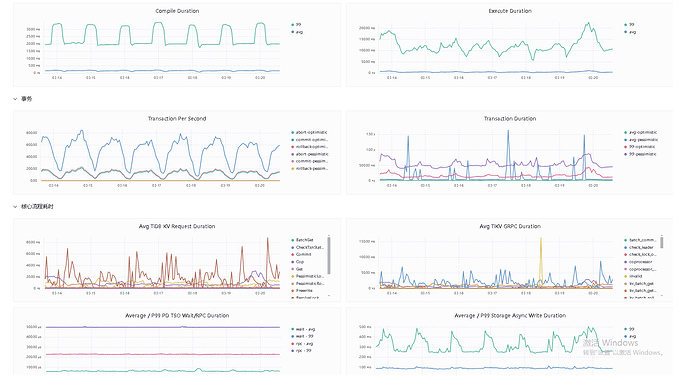This screenshot has width=690, height=386.
Task: Click the Avg TiDB KV Request Duration title
Action: 177,226
